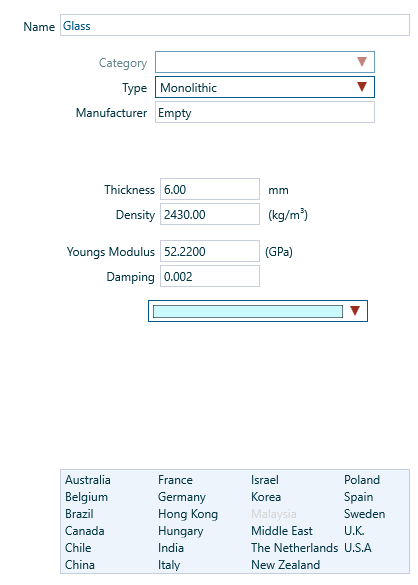Select Chile in the country list

click(x=78, y=548)
